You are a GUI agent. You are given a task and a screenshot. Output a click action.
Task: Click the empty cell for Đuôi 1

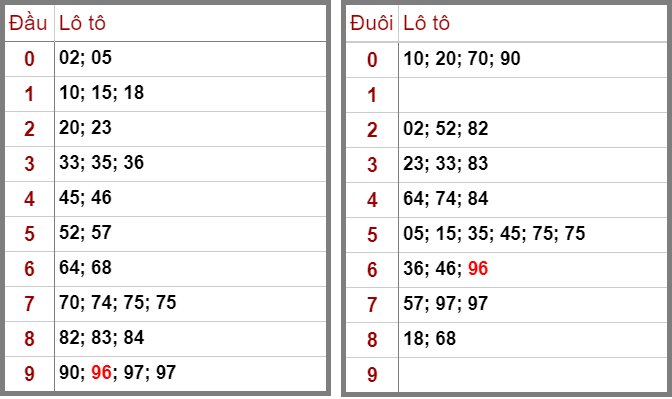pyautogui.click(x=533, y=95)
